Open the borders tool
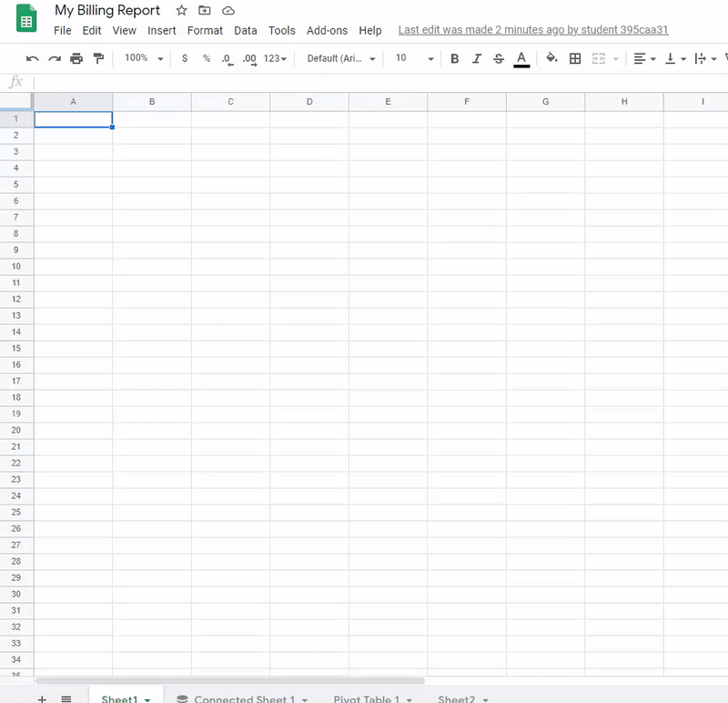 point(575,58)
